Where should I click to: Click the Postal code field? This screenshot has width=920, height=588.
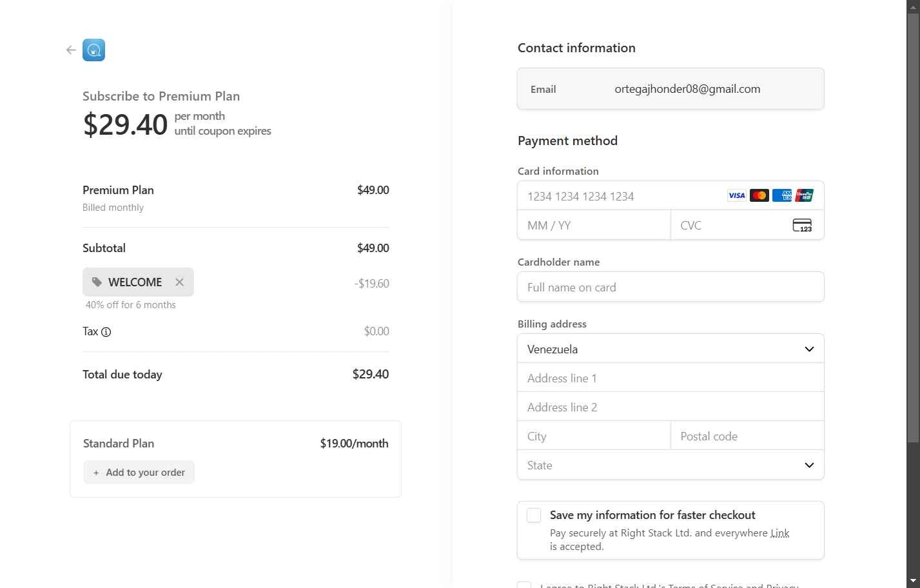click(x=747, y=436)
